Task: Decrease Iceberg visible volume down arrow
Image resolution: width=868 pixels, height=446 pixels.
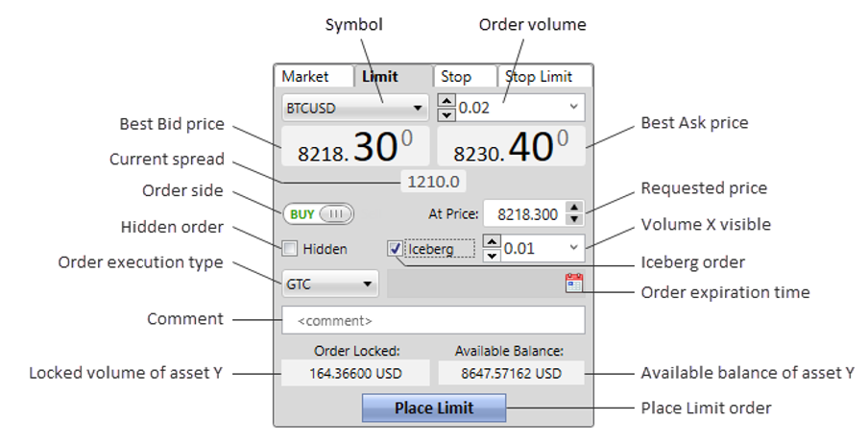Action: point(492,255)
